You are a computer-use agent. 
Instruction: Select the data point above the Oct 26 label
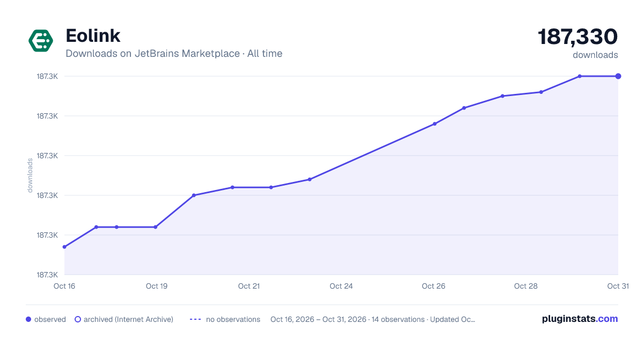click(435, 124)
